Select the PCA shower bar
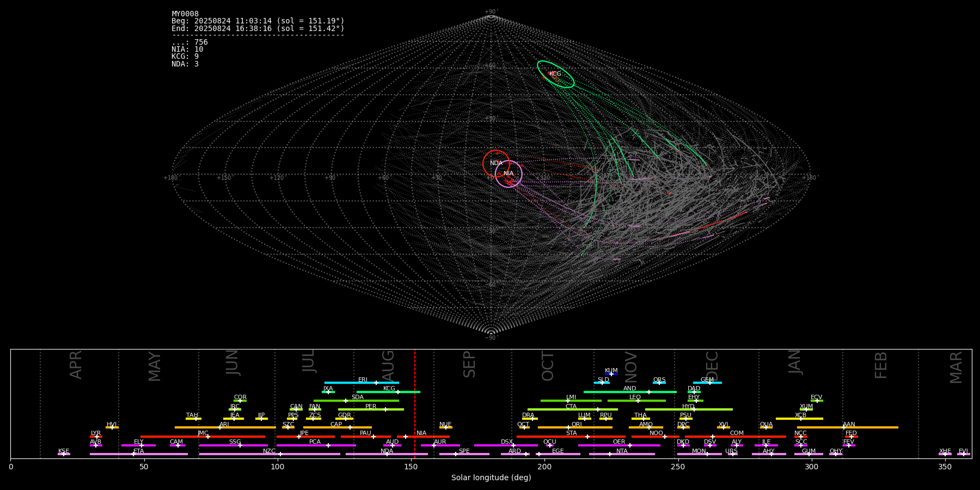Viewport: 980px width, 490px height. pos(316,445)
